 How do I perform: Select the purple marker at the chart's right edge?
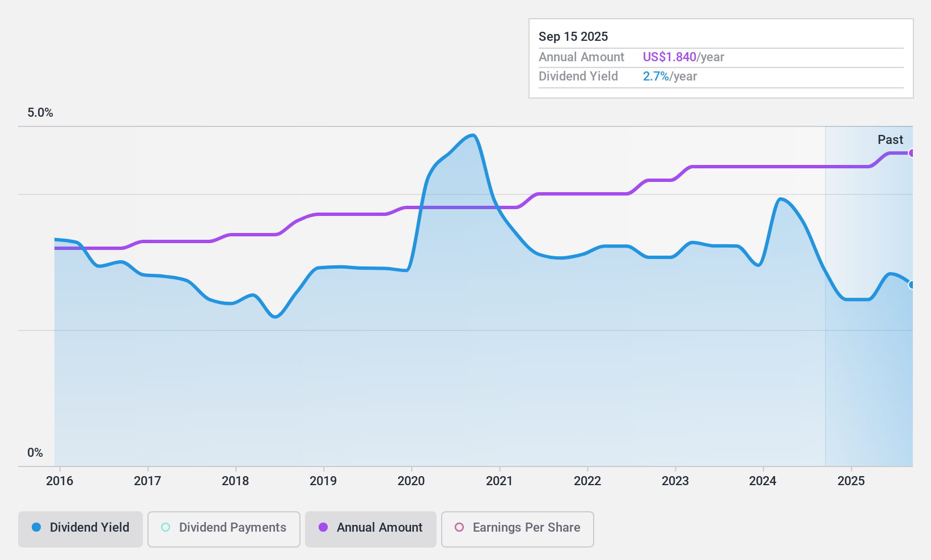point(911,152)
